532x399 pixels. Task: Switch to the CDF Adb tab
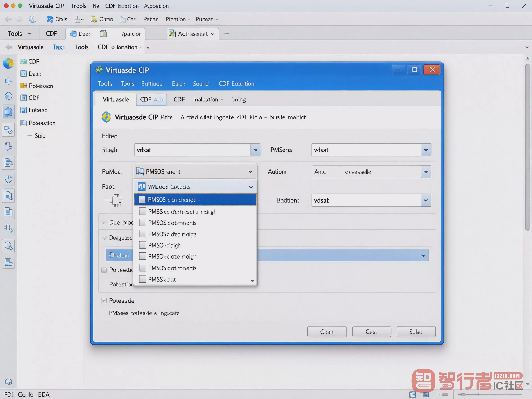151,99
